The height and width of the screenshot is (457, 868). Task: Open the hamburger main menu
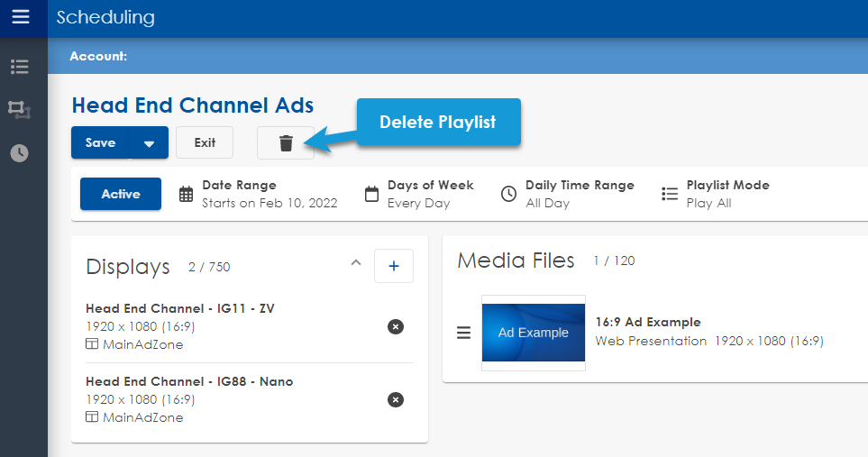20,17
